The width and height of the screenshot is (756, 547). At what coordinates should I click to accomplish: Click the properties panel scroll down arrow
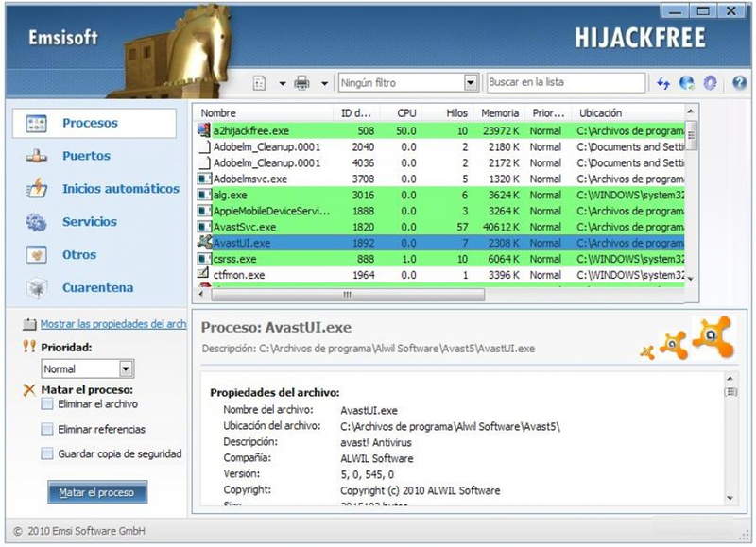coord(730,498)
